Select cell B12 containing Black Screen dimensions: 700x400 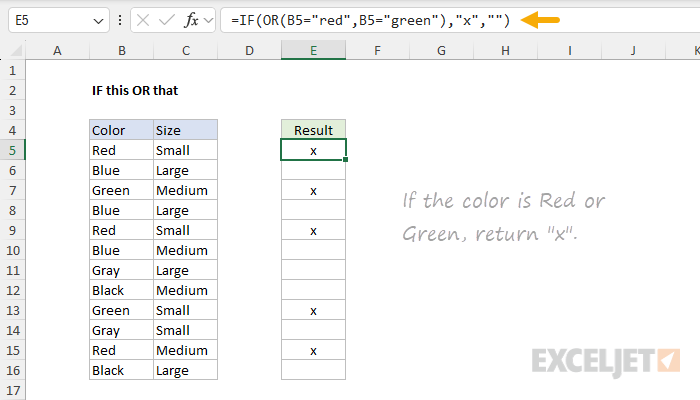[x=121, y=291]
